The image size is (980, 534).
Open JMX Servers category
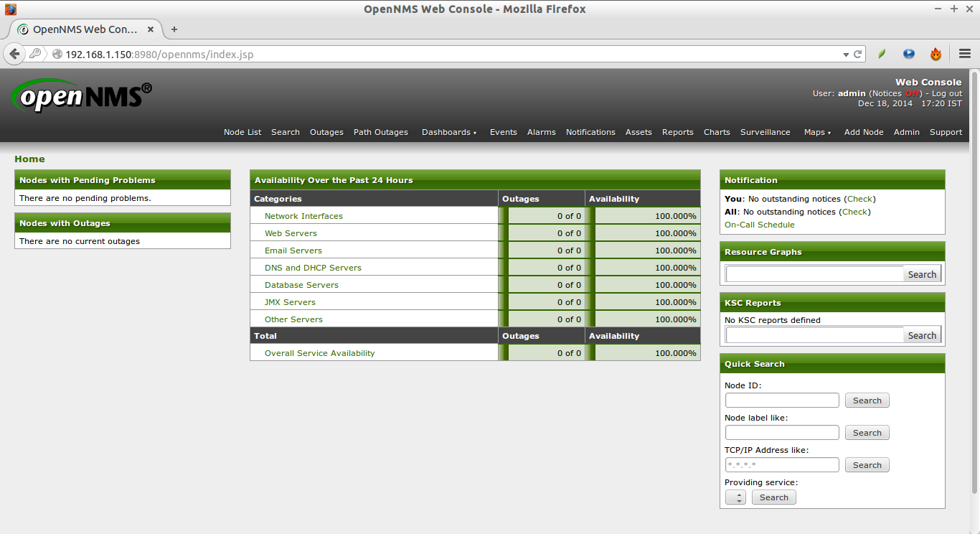(x=290, y=302)
